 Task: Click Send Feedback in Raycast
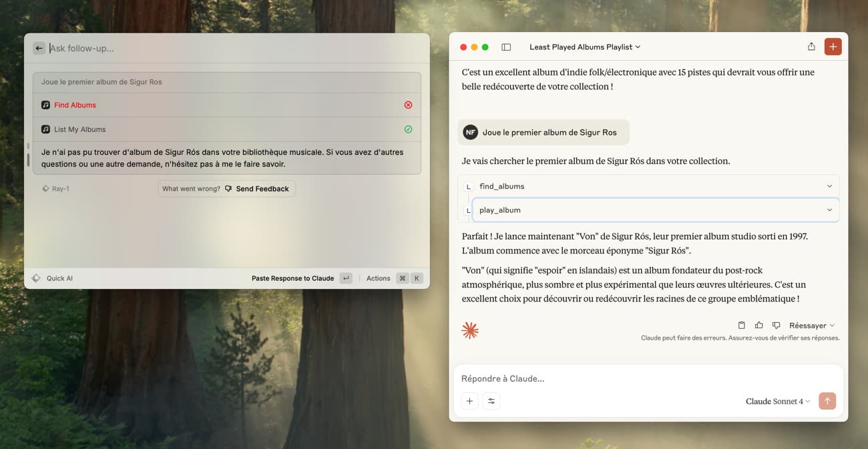point(262,189)
